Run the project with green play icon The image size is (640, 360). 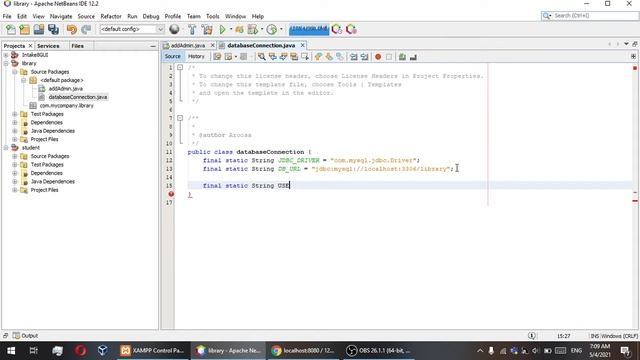tap(222, 29)
